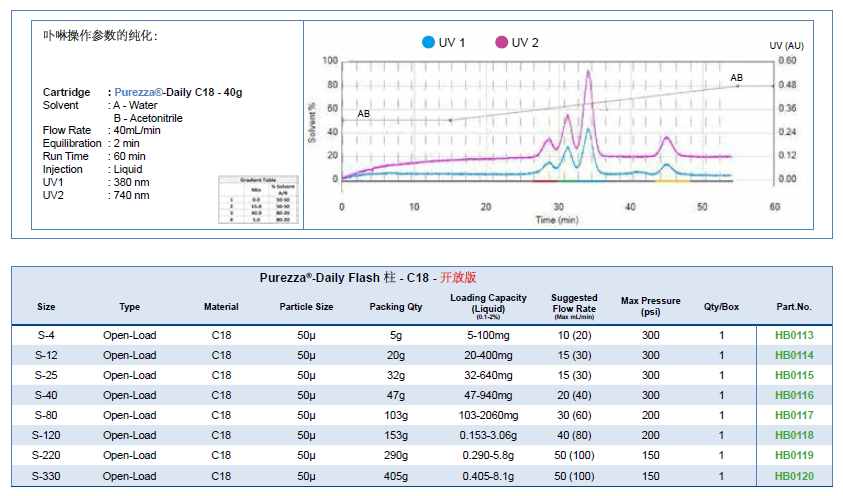This screenshot has height=496, width=843.
Task: Click the Part.No. column header
Action: coord(794,307)
